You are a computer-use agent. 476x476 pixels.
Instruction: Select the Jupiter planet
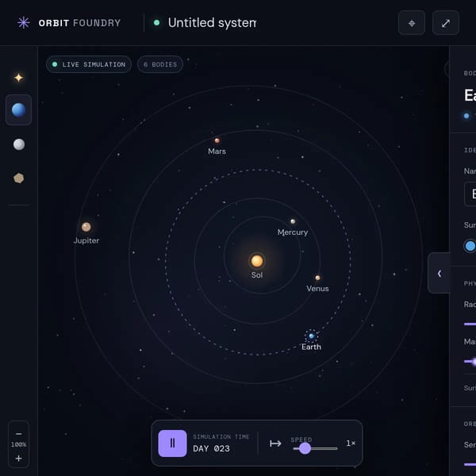click(86, 227)
